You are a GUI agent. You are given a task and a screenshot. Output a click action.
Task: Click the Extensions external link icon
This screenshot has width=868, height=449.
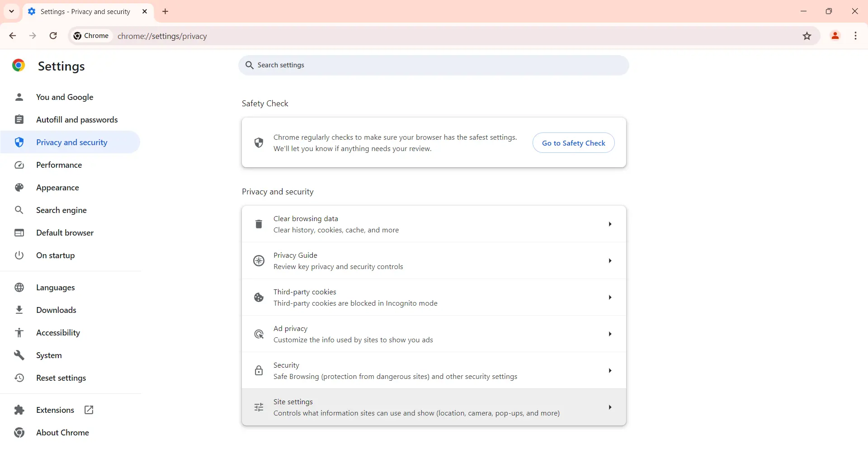click(89, 410)
